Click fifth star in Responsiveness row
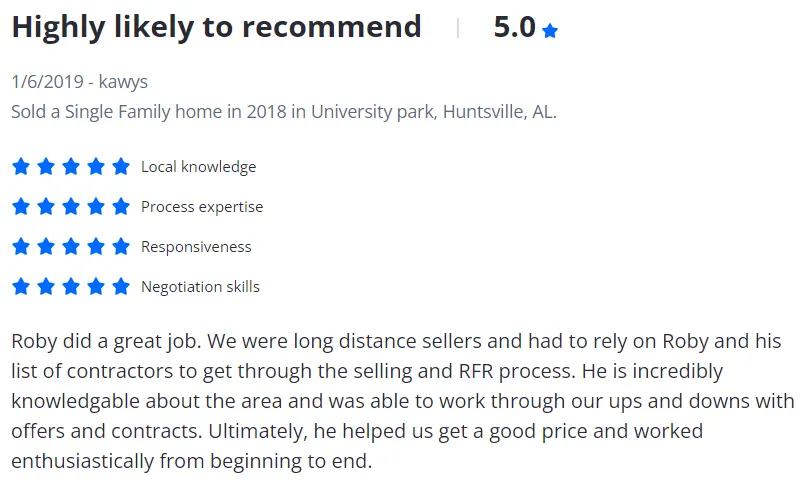 pos(121,246)
